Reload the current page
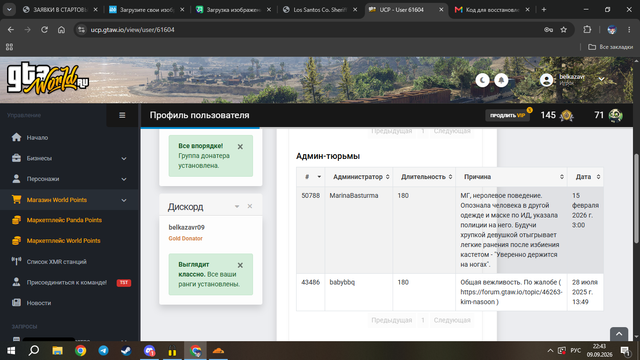The width and height of the screenshot is (640, 360). pyautogui.click(x=44, y=29)
